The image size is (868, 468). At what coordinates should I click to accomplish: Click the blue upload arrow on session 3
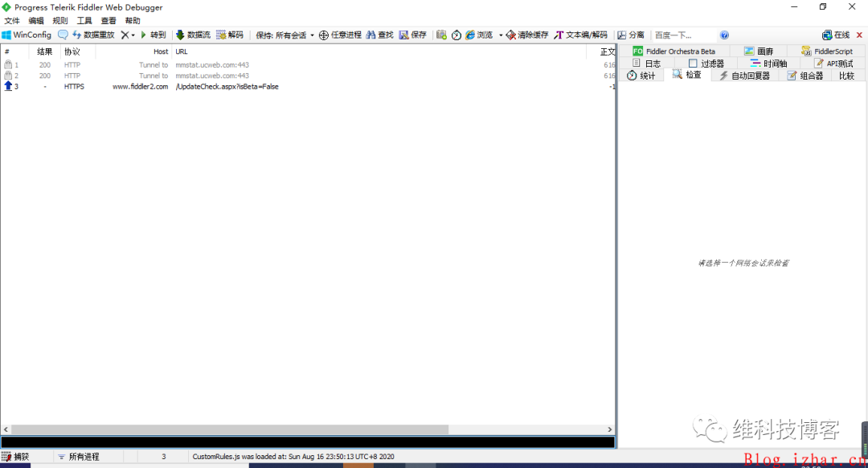[8, 86]
